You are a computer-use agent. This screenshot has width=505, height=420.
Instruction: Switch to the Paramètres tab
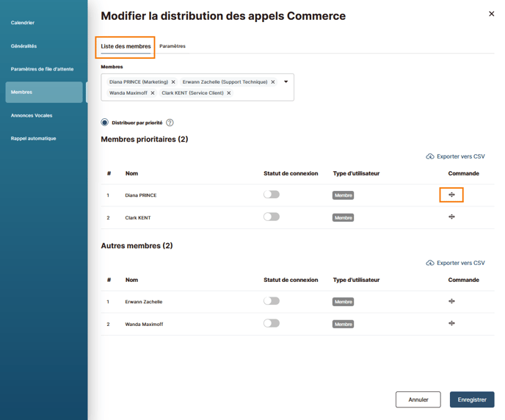[x=172, y=46]
